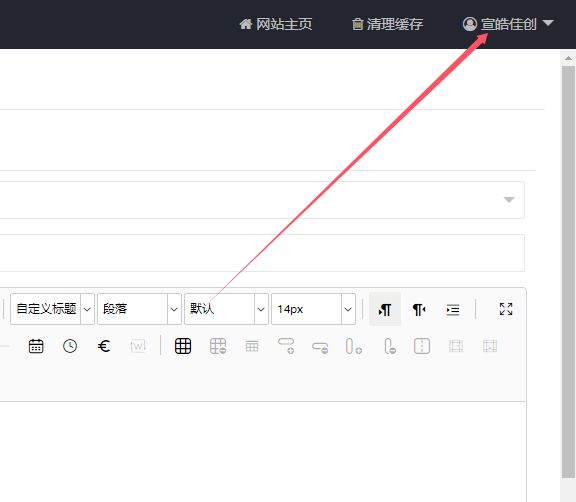This screenshot has height=502, width=576.
Task: Click the trash icon for 清理缓存
Action: (357, 24)
